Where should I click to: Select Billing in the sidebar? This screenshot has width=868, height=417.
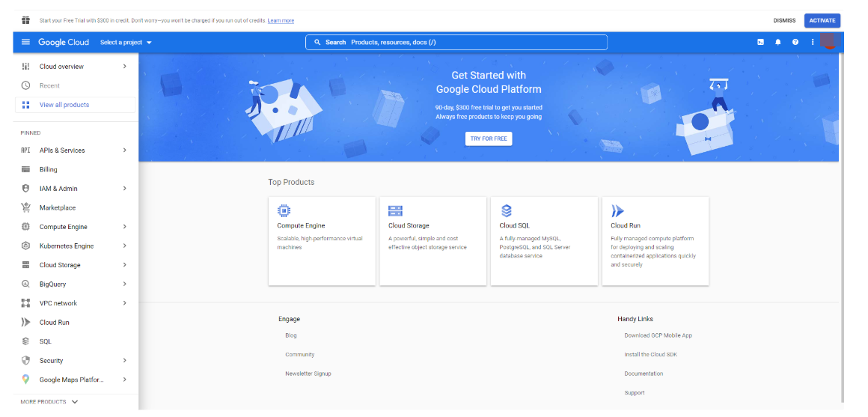49,170
